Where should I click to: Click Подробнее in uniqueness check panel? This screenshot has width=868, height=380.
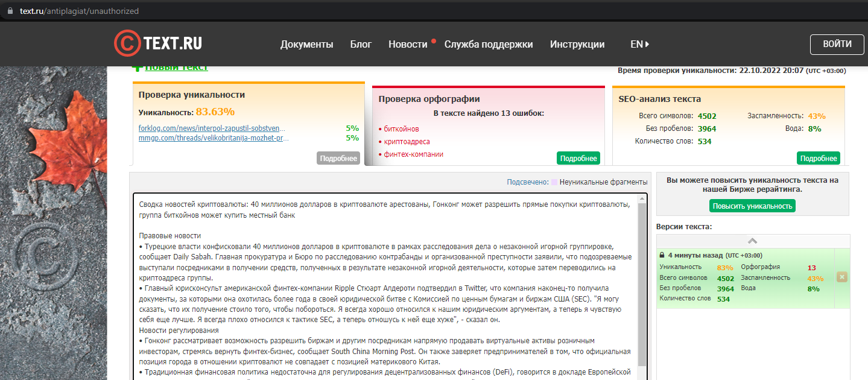click(338, 158)
